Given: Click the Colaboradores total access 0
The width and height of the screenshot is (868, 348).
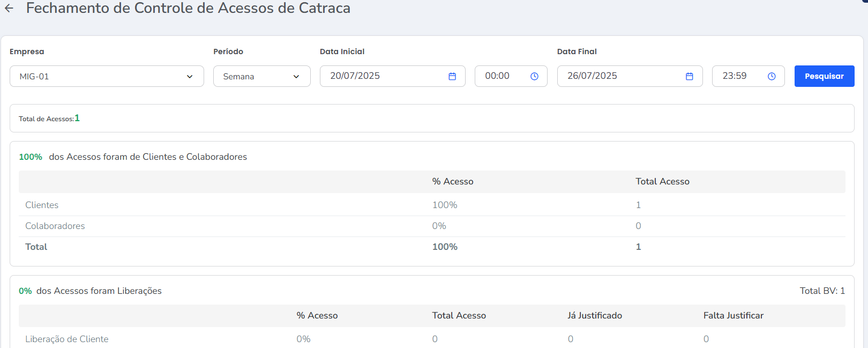Looking at the screenshot, I should pos(638,226).
